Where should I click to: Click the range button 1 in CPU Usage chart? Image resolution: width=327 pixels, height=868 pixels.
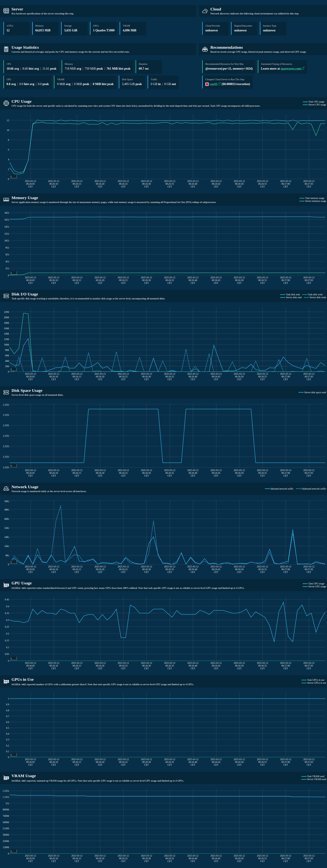(13, 177)
